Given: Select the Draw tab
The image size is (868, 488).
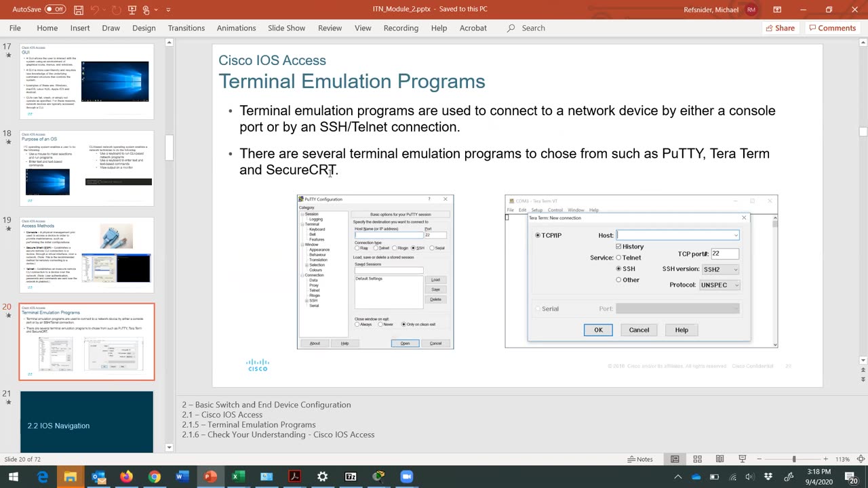Looking at the screenshot, I should (x=111, y=28).
